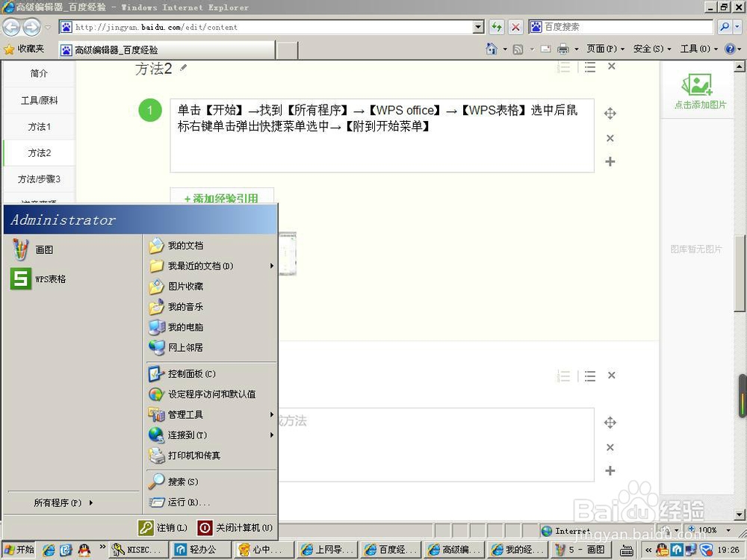Screen dimensions: 747x560
Task: Switch to 轻办公 taskbar window
Action: 200,550
